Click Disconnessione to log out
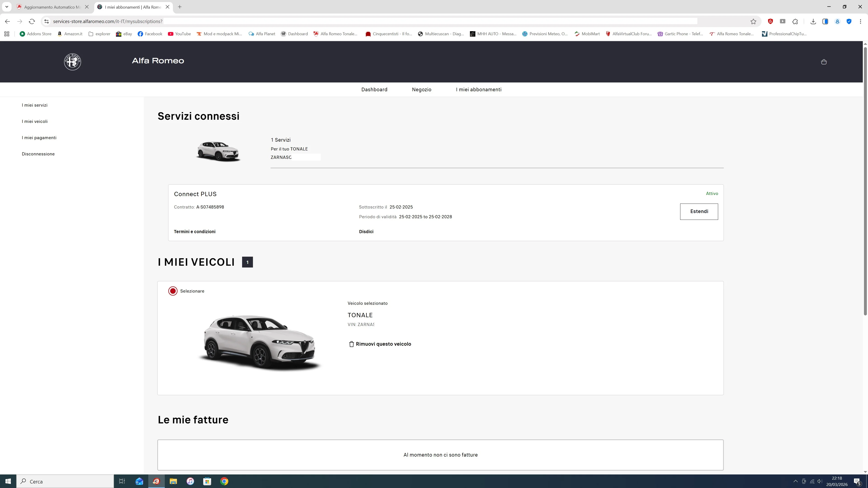This screenshot has width=868, height=488. pos(38,154)
